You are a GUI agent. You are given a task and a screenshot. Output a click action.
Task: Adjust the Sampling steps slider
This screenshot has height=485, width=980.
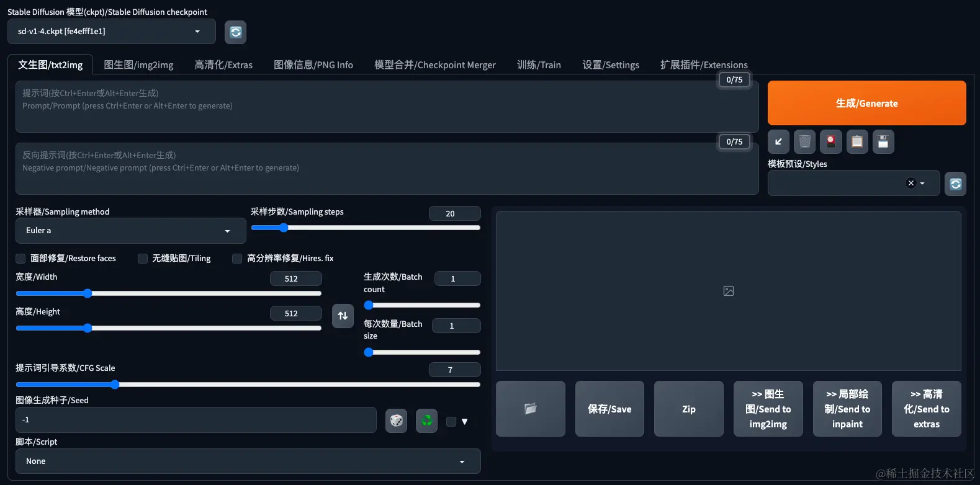[366, 228]
